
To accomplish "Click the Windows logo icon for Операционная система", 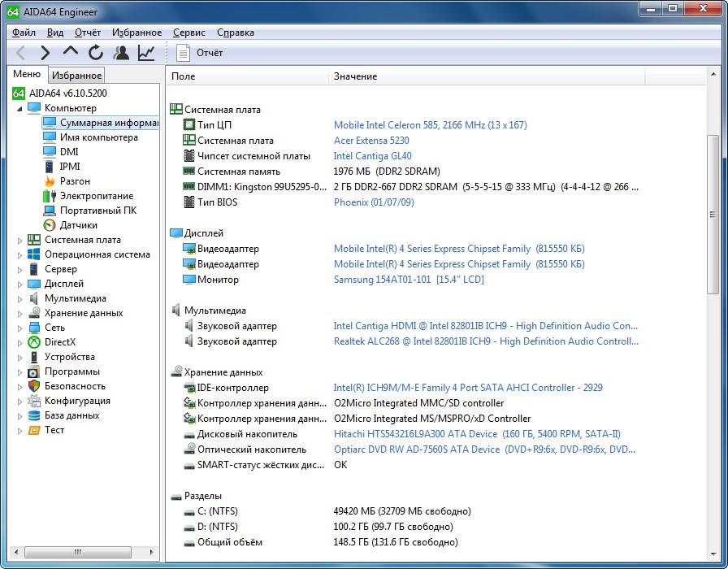I will pyautogui.click(x=34, y=254).
